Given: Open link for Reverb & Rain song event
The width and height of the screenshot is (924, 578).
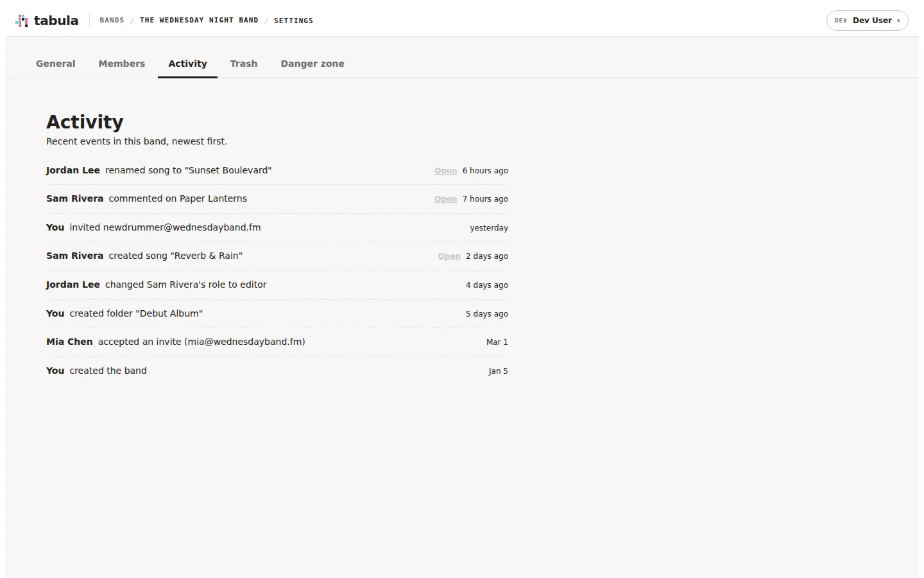Looking at the screenshot, I should (449, 256).
